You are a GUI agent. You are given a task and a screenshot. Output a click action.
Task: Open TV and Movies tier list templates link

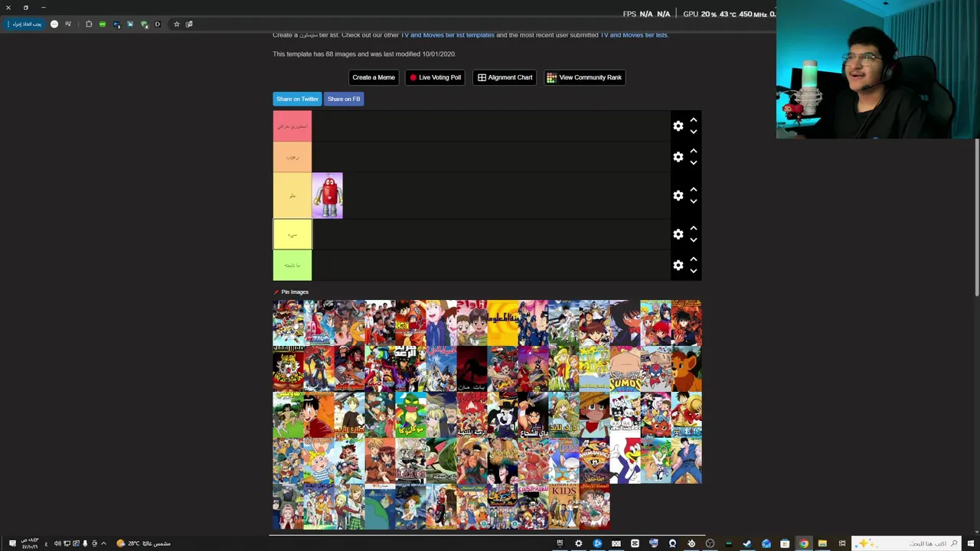click(x=448, y=35)
